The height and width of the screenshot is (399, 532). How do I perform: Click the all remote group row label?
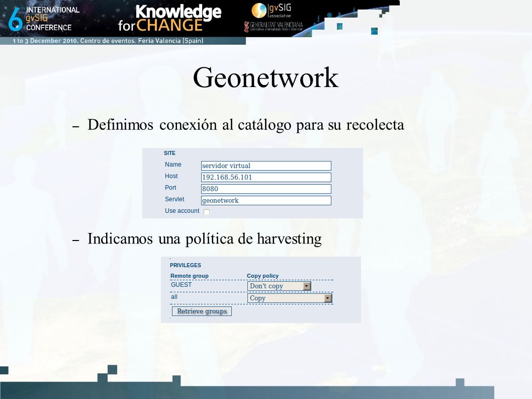click(174, 297)
